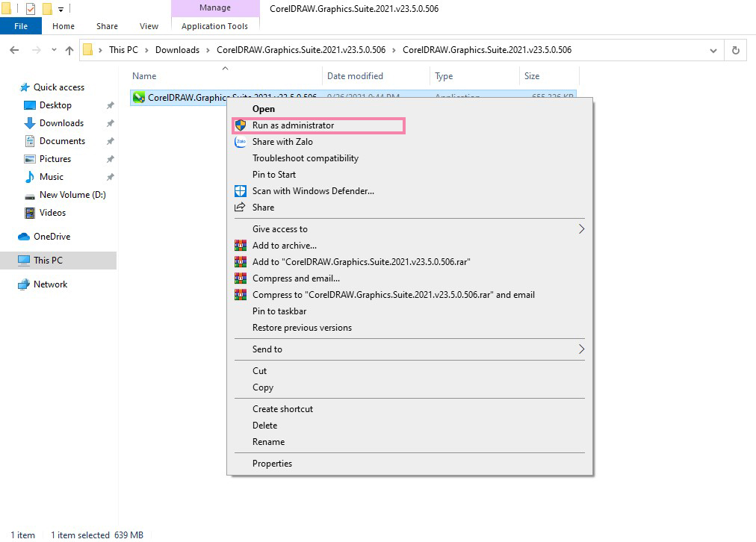Viewport: 756px width, 542px height.
Task: Open the recent locations dropdown arrow
Action: click(x=54, y=50)
